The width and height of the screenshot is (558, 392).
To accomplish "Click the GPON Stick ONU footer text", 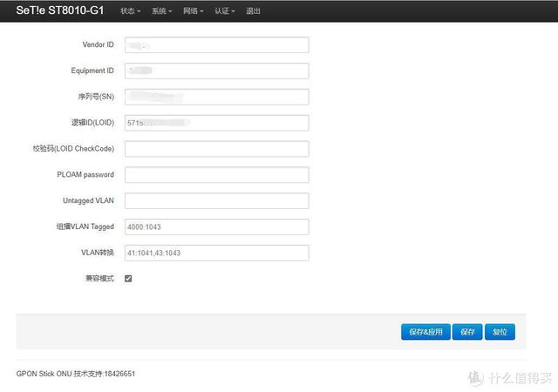I will pyautogui.click(x=76, y=374).
